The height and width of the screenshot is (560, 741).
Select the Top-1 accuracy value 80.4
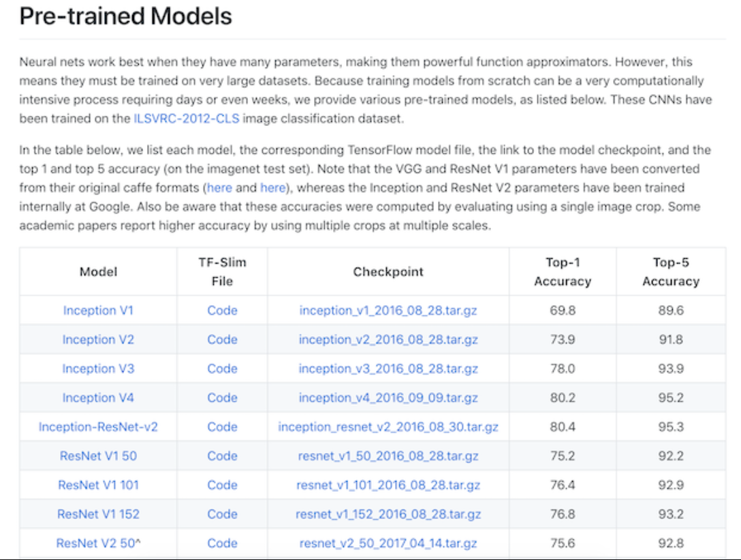[x=563, y=426]
